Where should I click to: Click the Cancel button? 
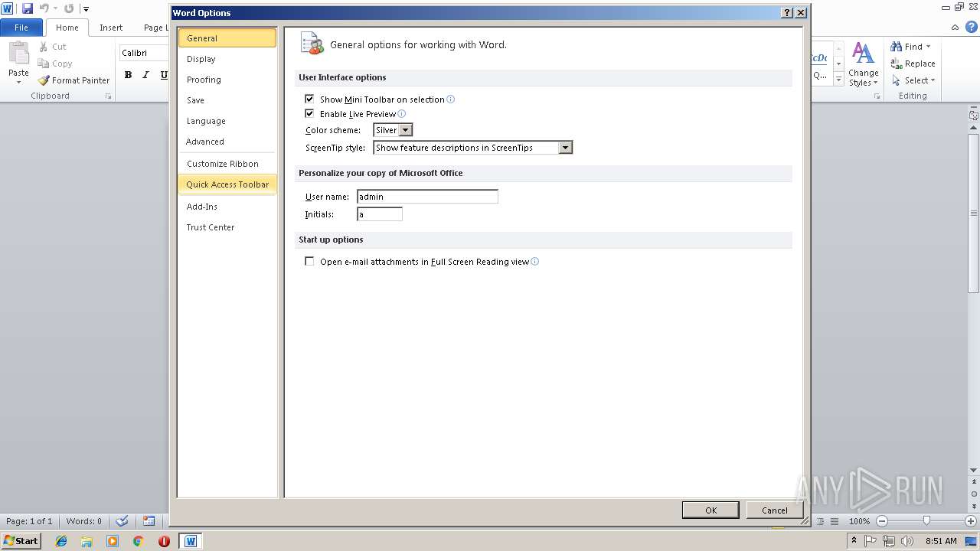(x=774, y=510)
